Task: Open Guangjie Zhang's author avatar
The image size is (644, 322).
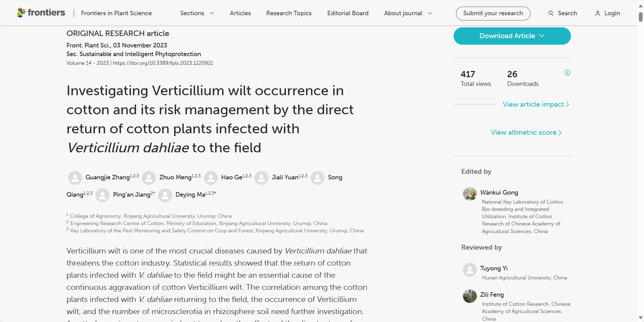Action: [x=75, y=178]
